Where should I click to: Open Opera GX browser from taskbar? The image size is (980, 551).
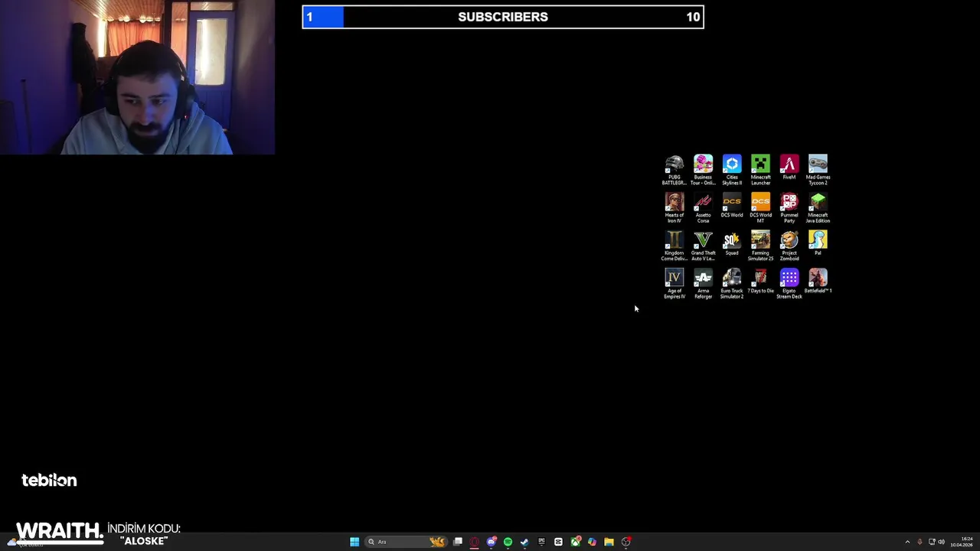click(475, 542)
